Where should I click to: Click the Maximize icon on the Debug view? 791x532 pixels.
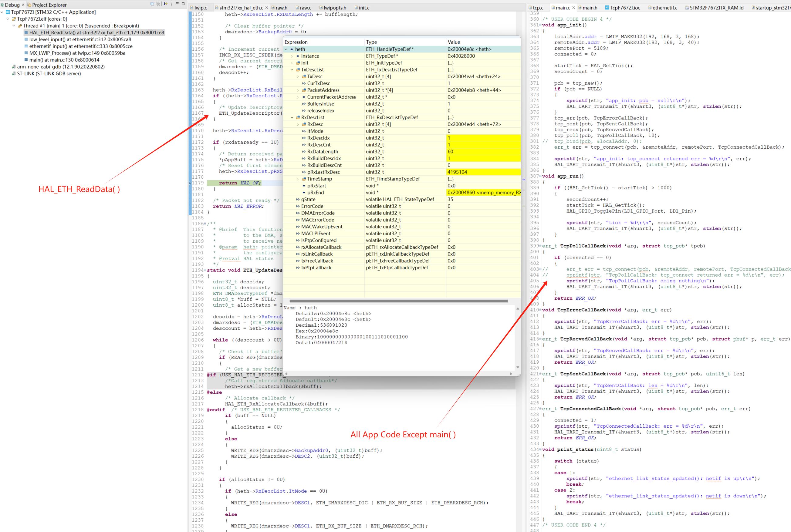click(x=183, y=4)
